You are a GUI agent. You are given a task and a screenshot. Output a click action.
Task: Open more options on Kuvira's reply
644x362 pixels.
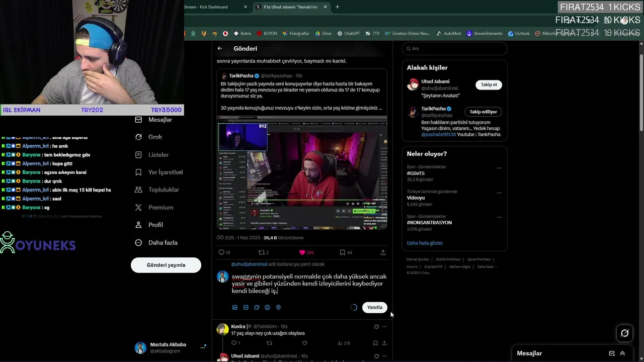tap(384, 326)
